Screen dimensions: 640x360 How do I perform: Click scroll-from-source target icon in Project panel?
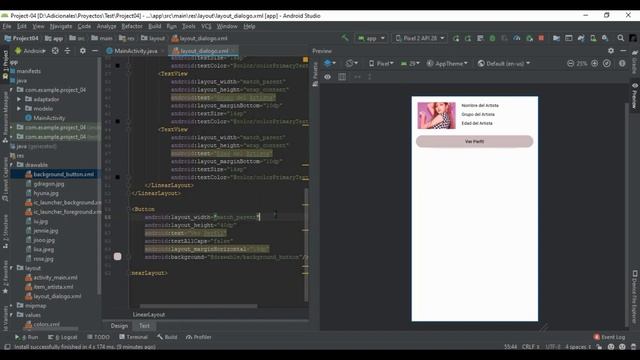coord(55,51)
